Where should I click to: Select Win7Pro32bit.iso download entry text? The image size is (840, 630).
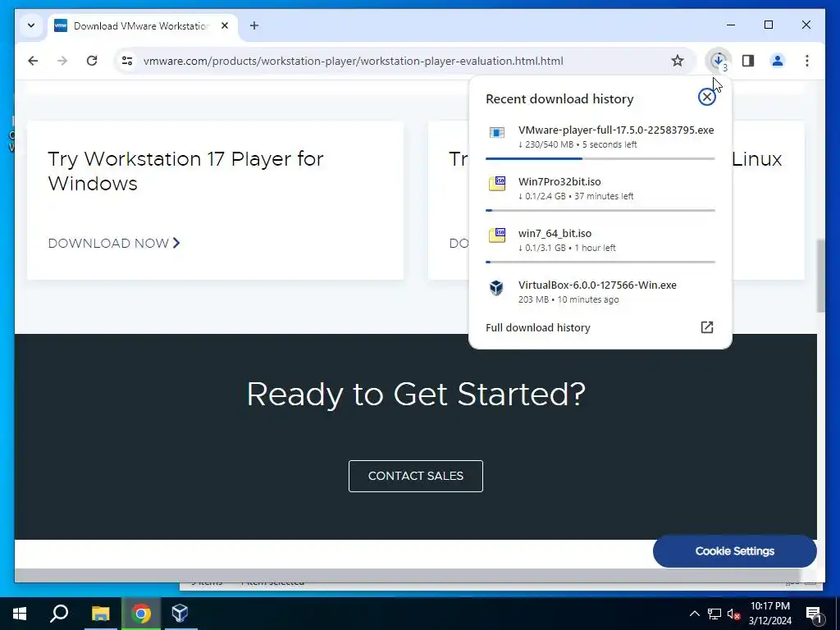click(x=559, y=182)
